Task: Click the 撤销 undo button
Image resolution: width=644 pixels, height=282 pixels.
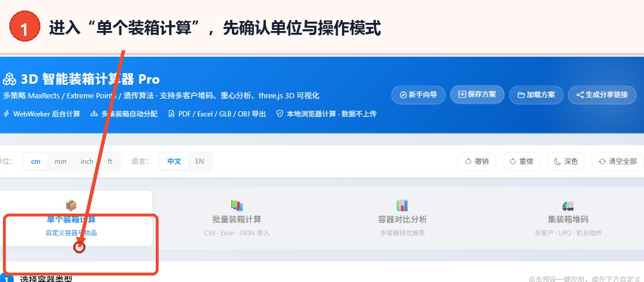Action: click(477, 161)
